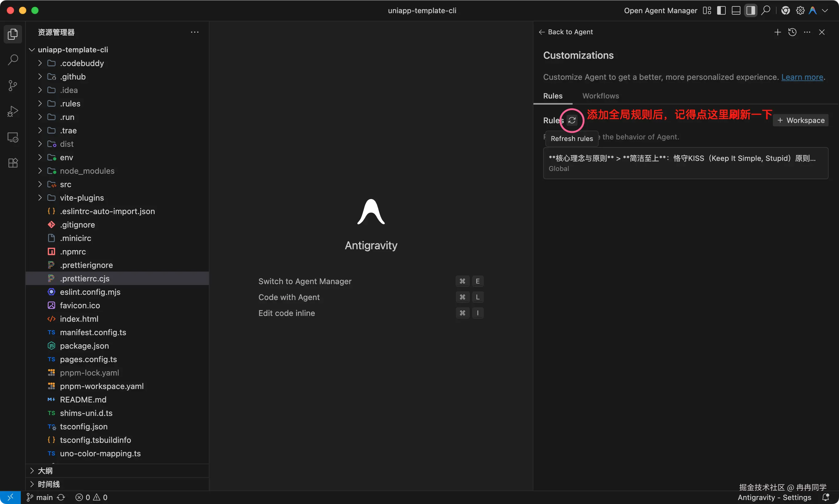Viewport: 839px width, 504px height.
Task: Switch to the Workflows tab
Action: (x=600, y=96)
